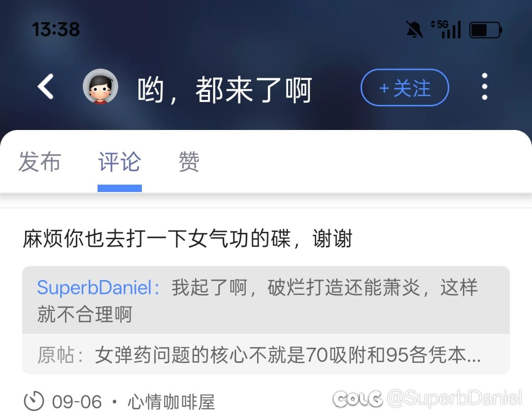
Task: Tap the +关注 follow button
Action: 405,88
